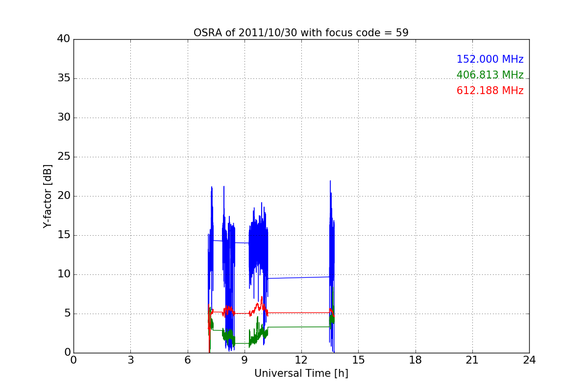Click the x-axis tick label '21'
Screen dimensions: 588x392
[x=472, y=360]
